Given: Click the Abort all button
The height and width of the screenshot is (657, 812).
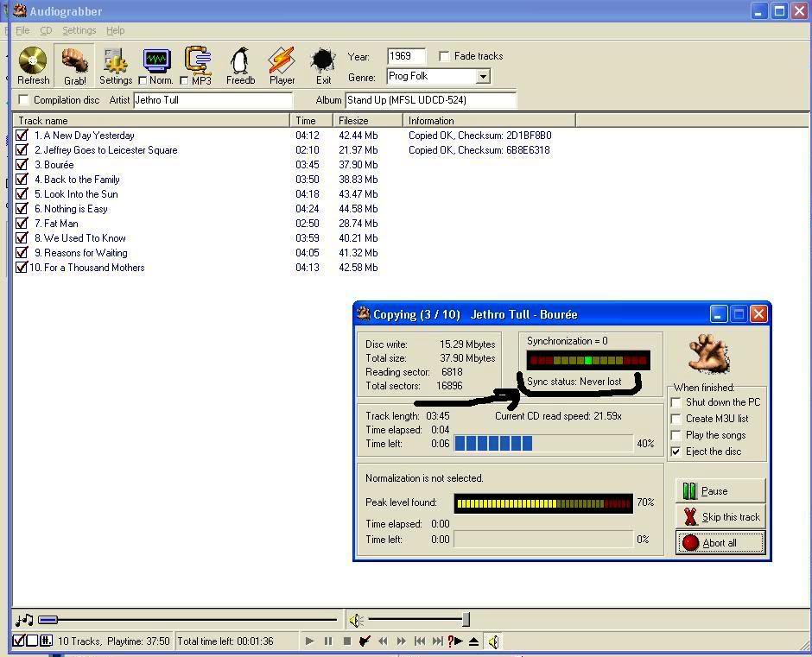Looking at the screenshot, I should (720, 542).
